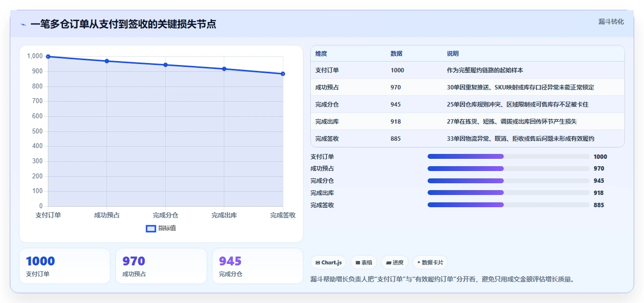Click the 1,000 y-axis label
The height and width of the screenshot is (303, 644).
coord(35,56)
